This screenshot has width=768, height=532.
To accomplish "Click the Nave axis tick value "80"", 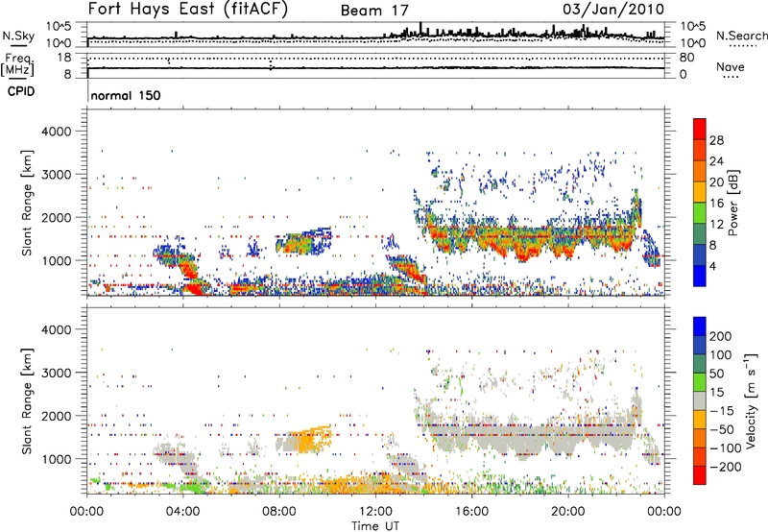I will tap(687, 58).
